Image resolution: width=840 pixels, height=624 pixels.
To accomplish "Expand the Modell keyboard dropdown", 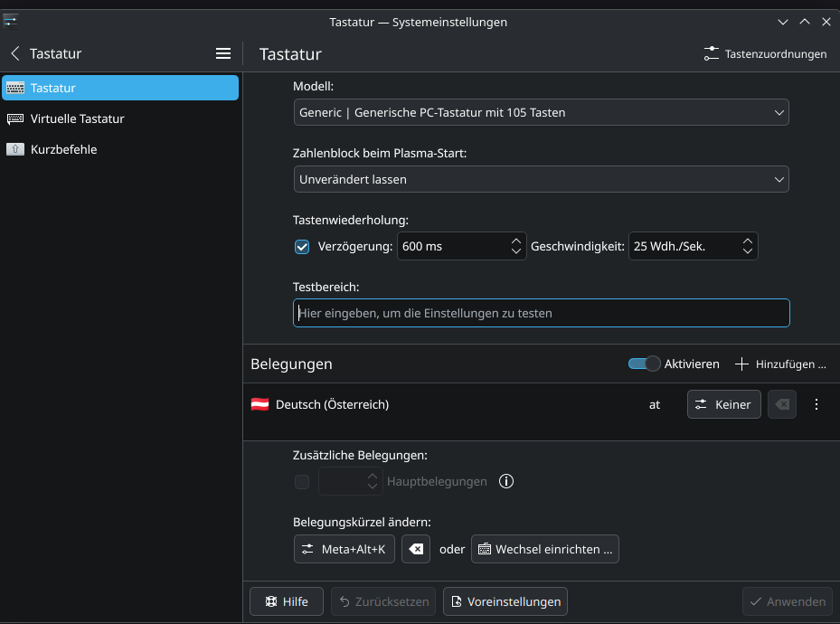I will 541,112.
